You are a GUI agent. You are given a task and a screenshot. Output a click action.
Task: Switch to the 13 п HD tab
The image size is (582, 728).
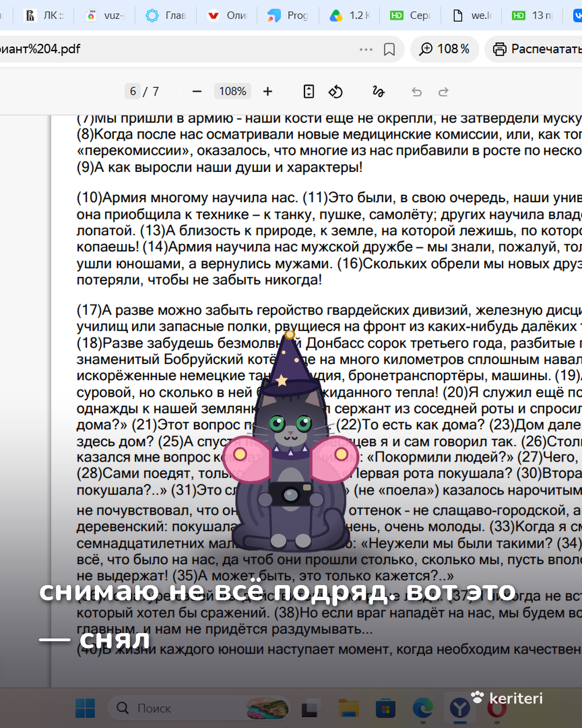[x=532, y=16]
